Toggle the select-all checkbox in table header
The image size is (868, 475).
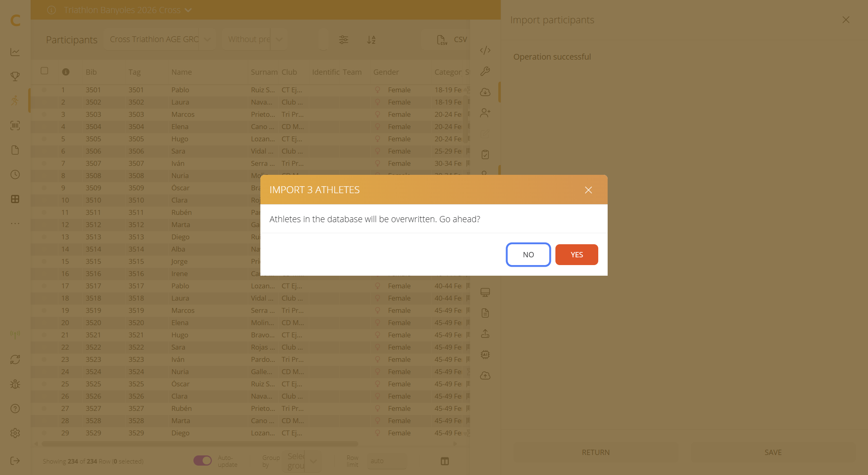click(x=44, y=71)
